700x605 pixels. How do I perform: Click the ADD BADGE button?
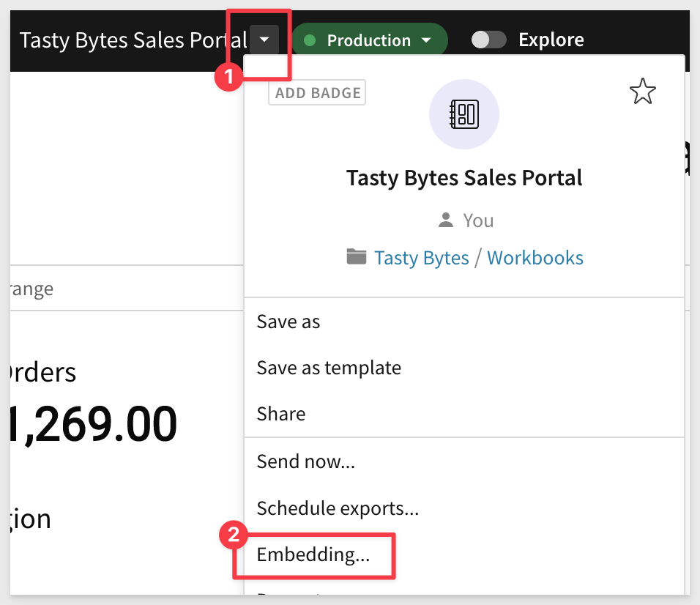click(x=317, y=93)
